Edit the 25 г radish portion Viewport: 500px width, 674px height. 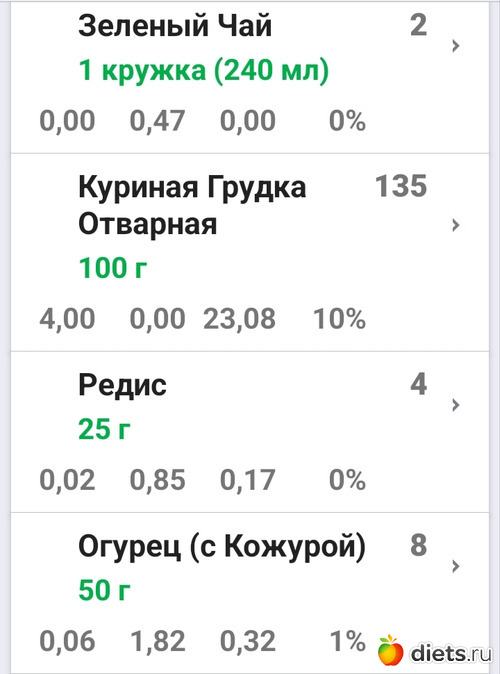[104, 429]
